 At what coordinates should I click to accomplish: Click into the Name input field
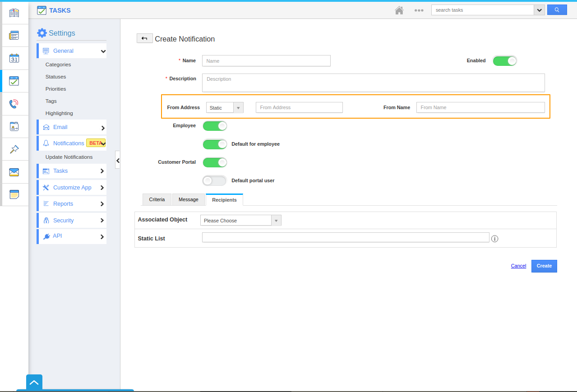pos(266,61)
